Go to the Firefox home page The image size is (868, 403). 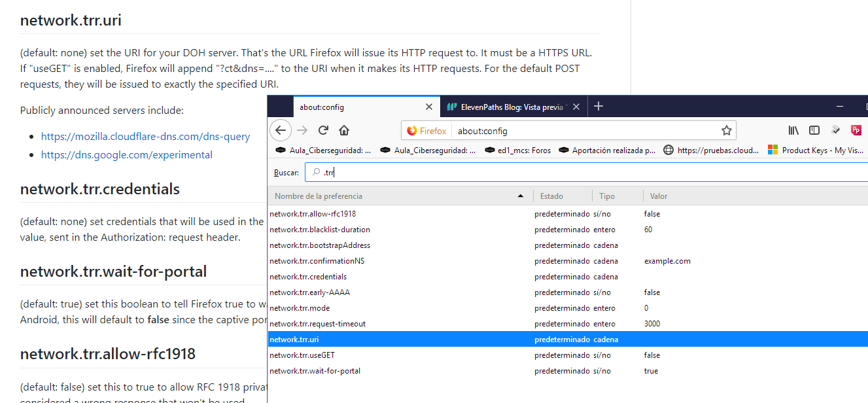tap(344, 130)
